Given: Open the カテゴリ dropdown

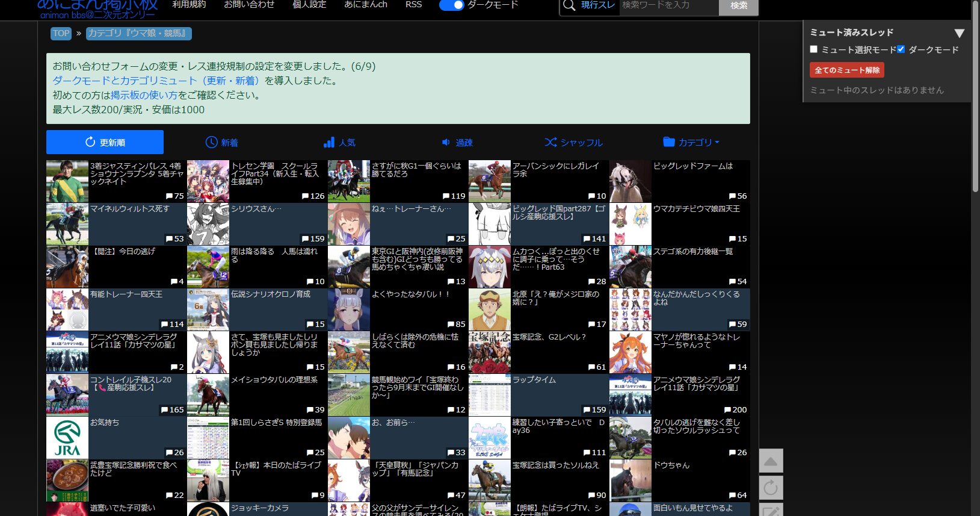Looking at the screenshot, I should (691, 142).
